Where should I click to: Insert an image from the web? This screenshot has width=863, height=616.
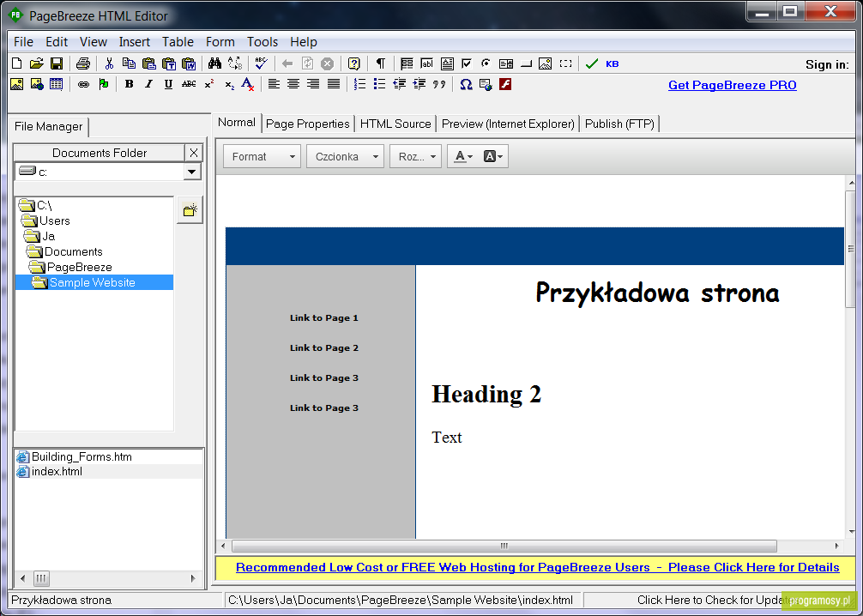pos(37,84)
